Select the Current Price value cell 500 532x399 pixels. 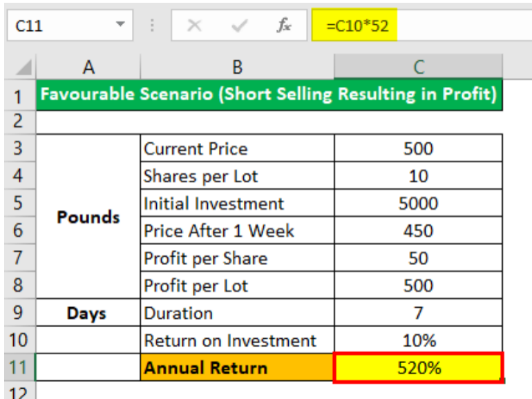pyautogui.click(x=418, y=148)
